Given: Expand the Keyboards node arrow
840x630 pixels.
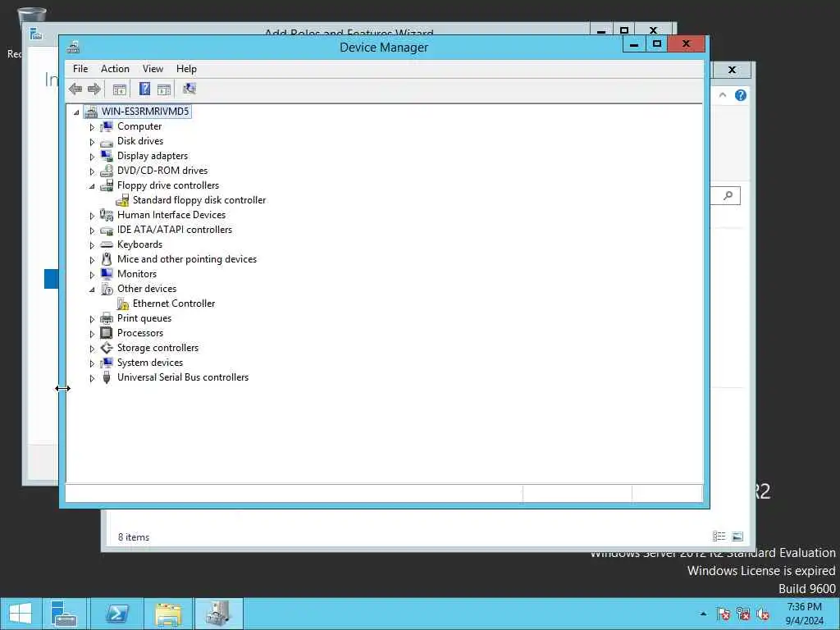Looking at the screenshot, I should coord(92,245).
